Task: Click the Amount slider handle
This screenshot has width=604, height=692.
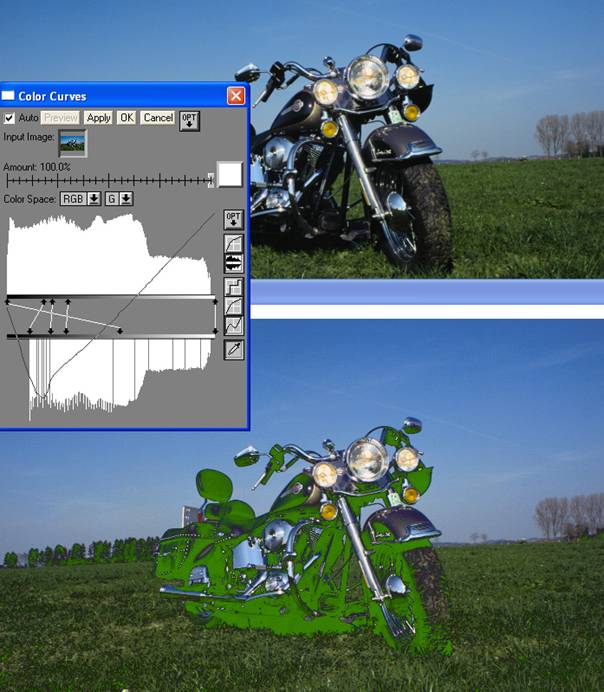Action: click(211, 180)
